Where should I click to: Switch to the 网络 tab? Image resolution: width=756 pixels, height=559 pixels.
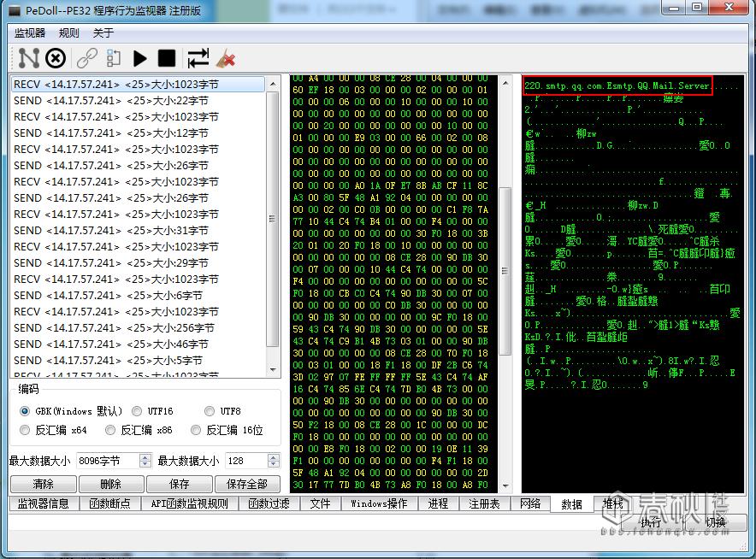(530, 503)
